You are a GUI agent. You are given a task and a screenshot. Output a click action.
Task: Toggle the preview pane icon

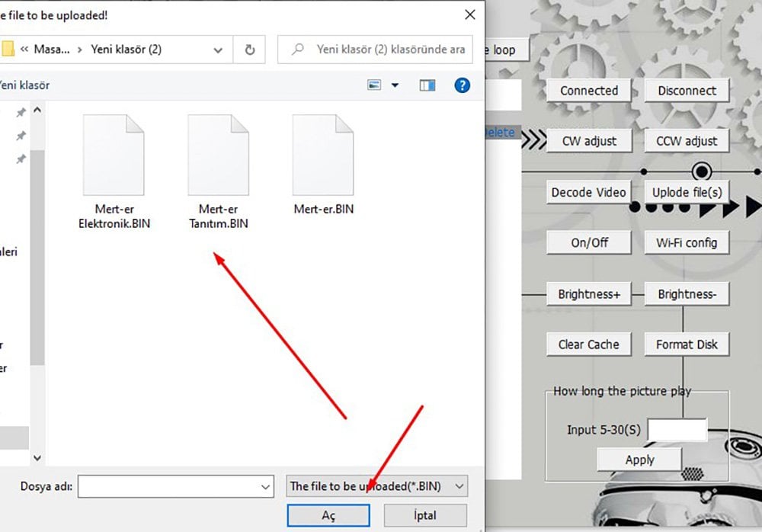point(427,85)
